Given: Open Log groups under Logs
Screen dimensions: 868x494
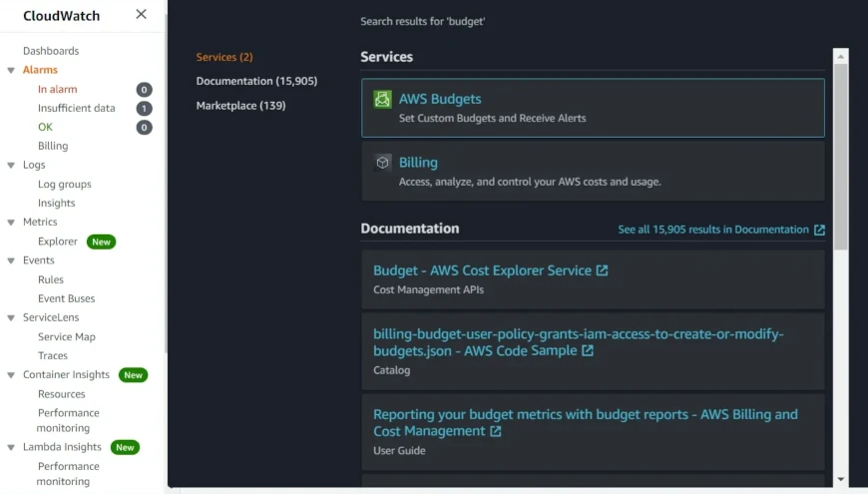Looking at the screenshot, I should point(65,184).
